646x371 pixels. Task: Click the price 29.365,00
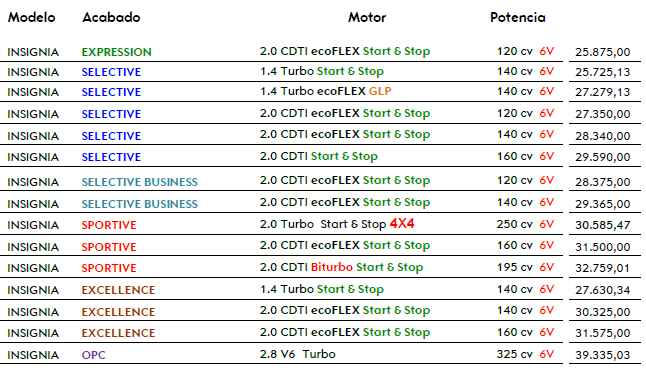click(602, 204)
